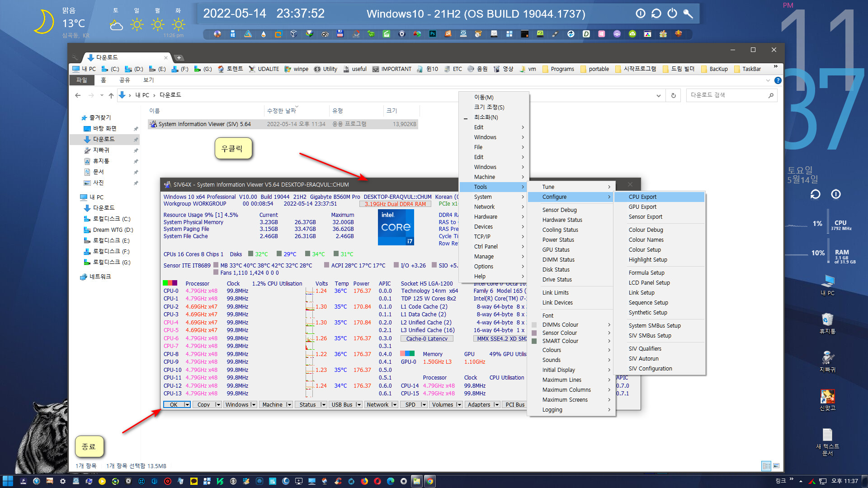Viewport: 868px width, 488px height.
Task: Click the DIMMs Colour swatch
Action: click(x=534, y=325)
